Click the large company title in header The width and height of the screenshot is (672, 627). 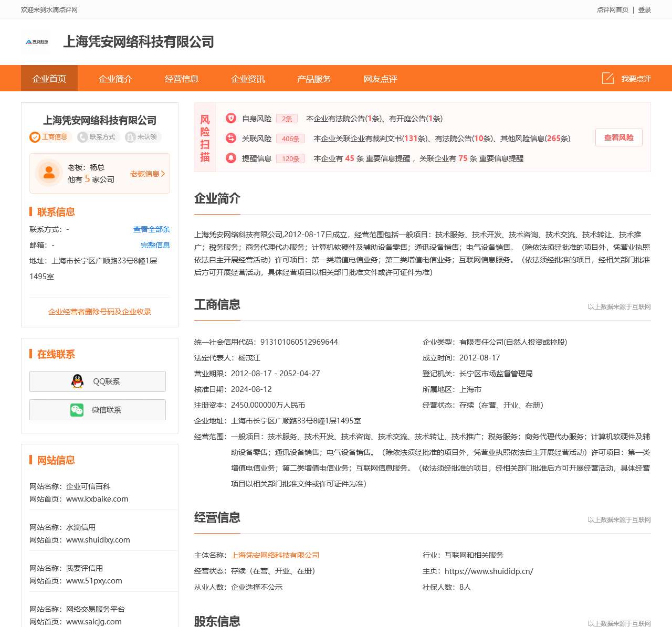(x=139, y=41)
